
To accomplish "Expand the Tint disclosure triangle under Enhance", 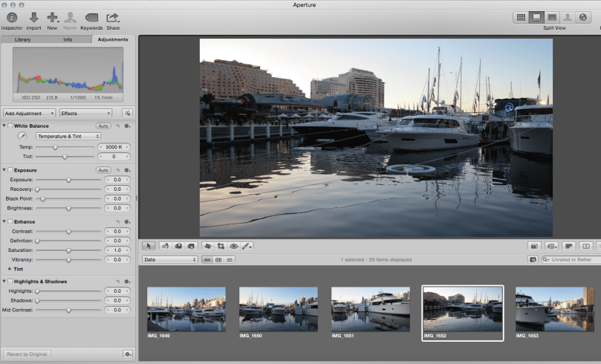I will point(10,269).
